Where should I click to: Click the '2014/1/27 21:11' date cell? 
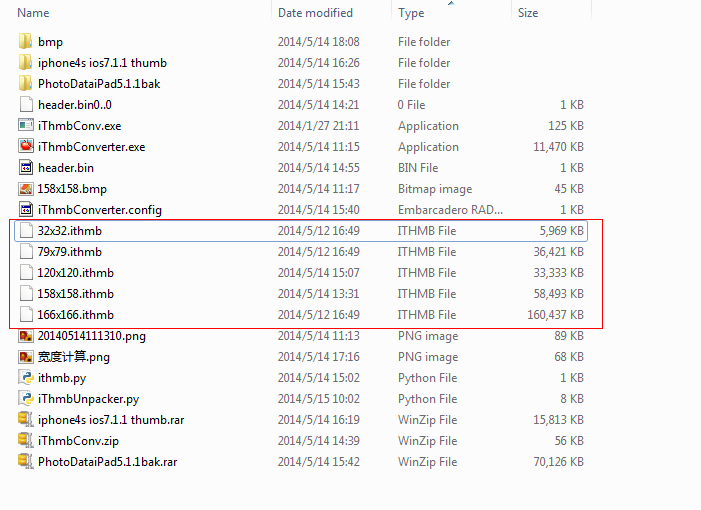click(318, 126)
